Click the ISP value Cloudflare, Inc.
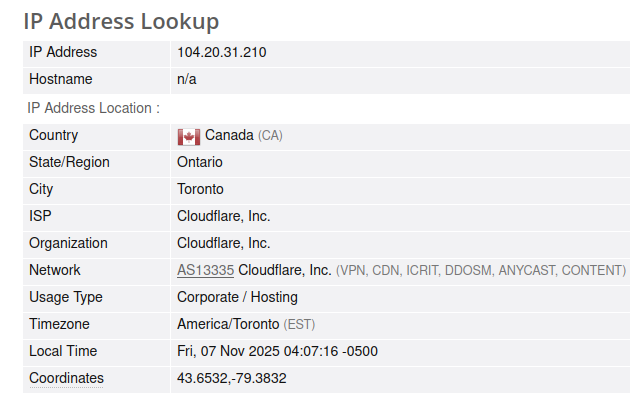The image size is (630, 400). coord(223,216)
